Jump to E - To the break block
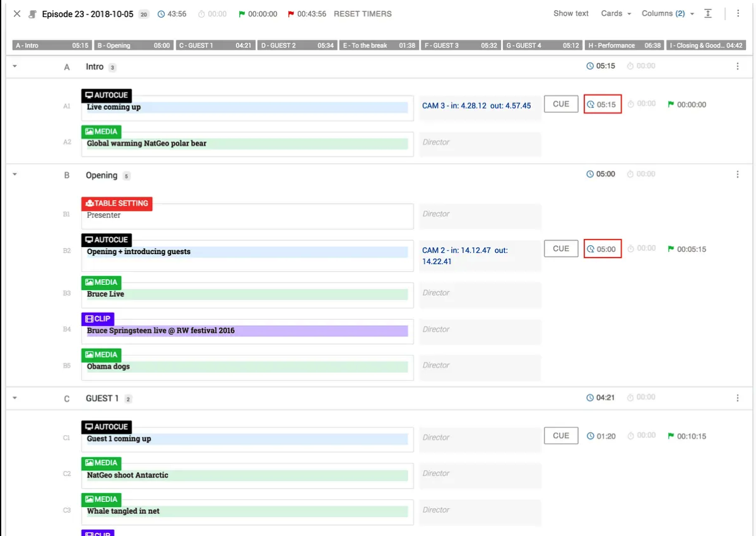 click(x=379, y=45)
